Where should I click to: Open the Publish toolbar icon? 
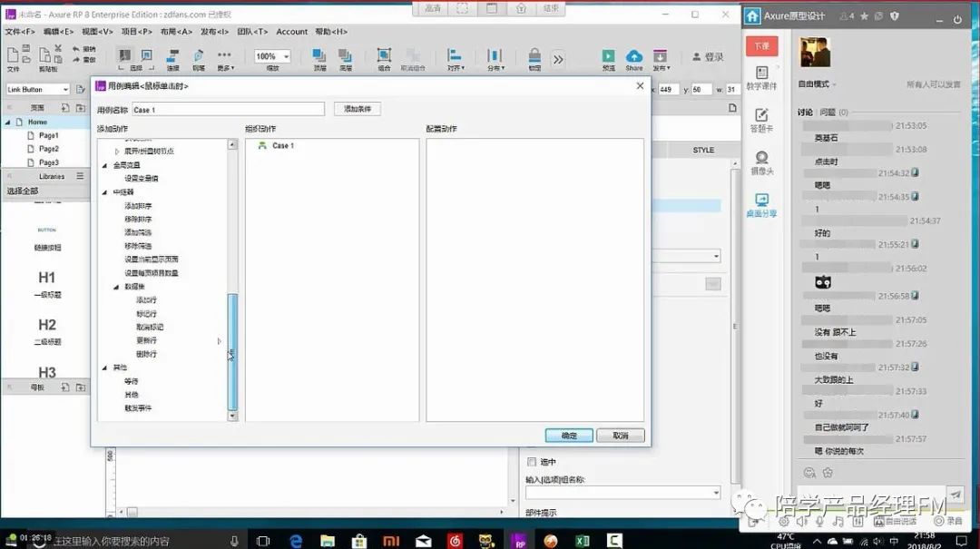point(660,56)
